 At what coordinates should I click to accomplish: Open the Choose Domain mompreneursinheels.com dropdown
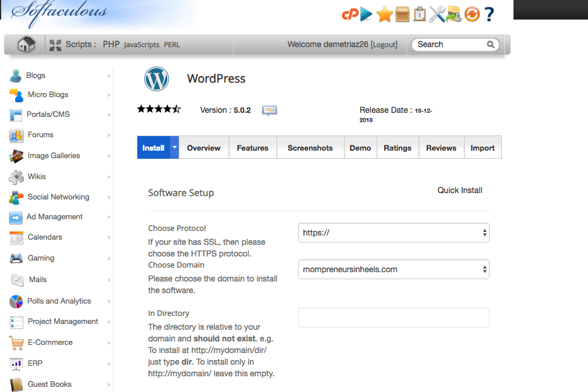point(394,269)
